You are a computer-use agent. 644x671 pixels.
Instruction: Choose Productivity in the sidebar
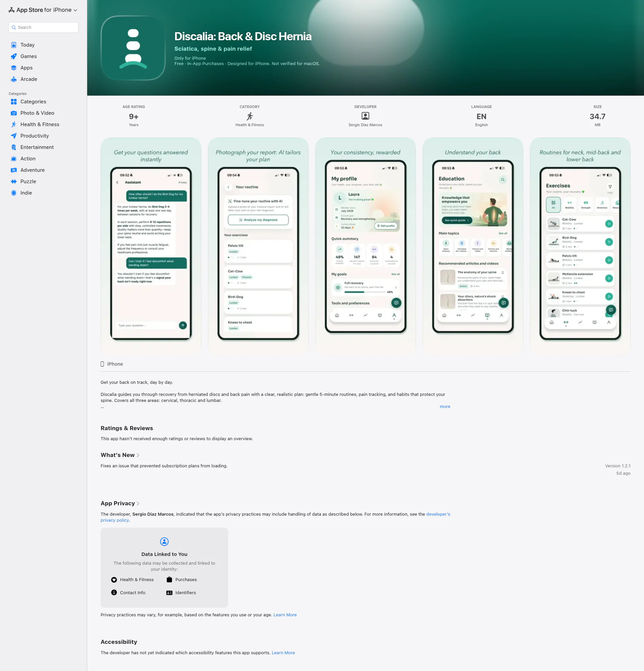click(44, 136)
